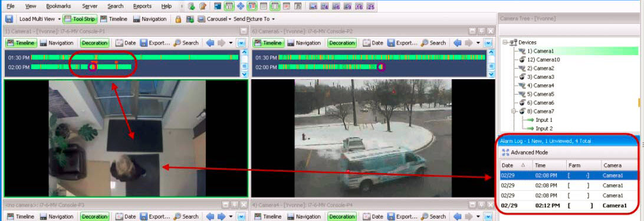Select the 16-camera layout icon
The image size is (644, 221).
pyautogui.click(x=359, y=6)
